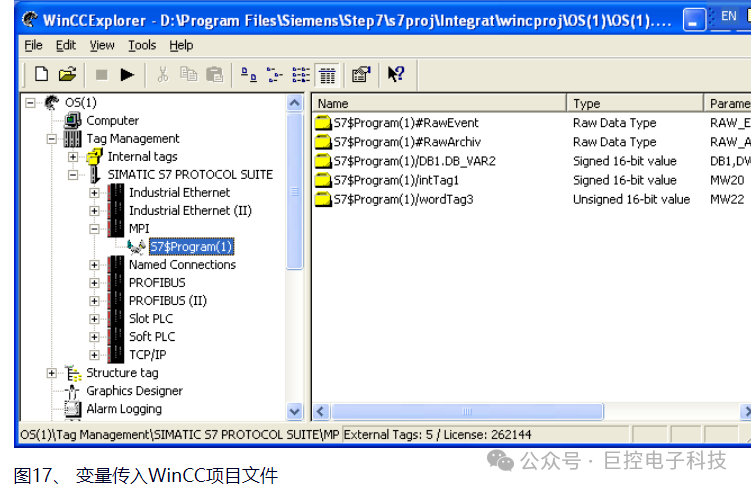Open the Tools menu
Viewport: 751px width, 491px height.
coord(142,45)
